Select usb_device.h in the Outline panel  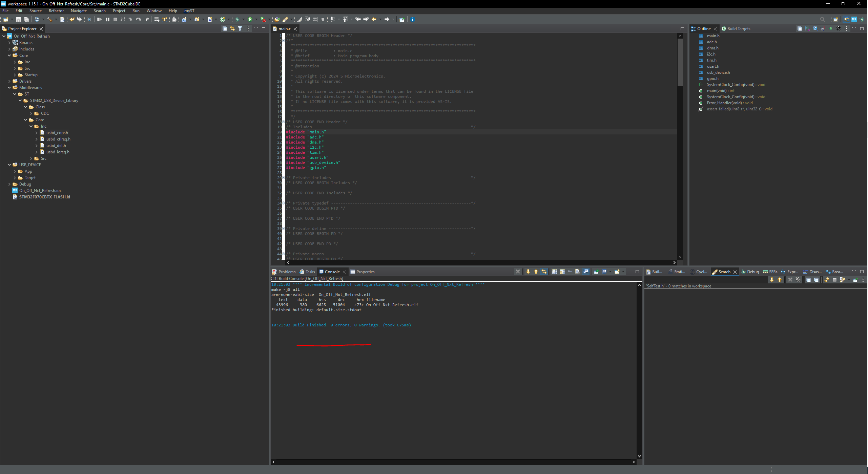click(x=719, y=72)
